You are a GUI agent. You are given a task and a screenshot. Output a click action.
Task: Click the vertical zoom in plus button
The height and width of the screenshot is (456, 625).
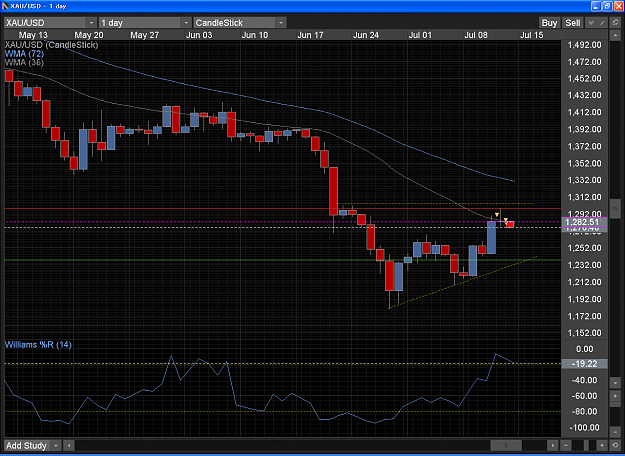pyautogui.click(x=615, y=397)
